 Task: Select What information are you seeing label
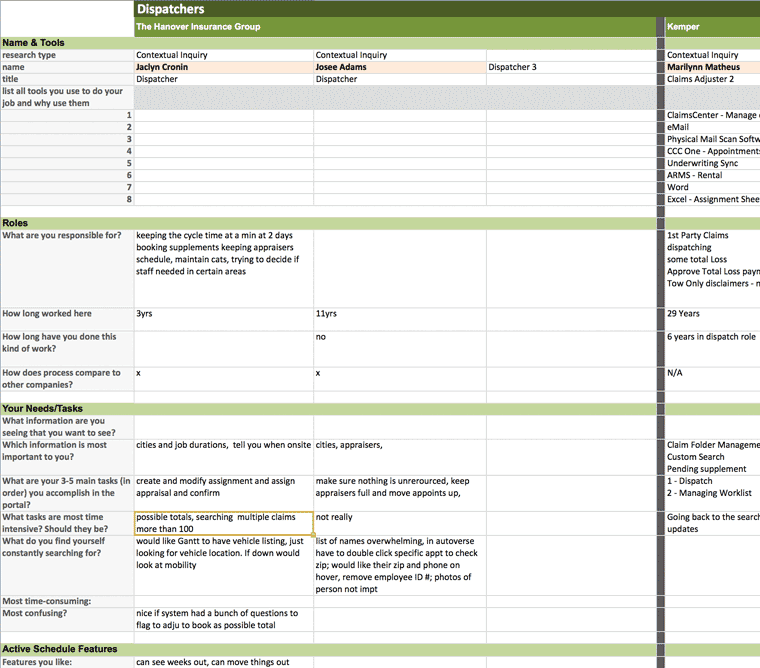[67, 427]
